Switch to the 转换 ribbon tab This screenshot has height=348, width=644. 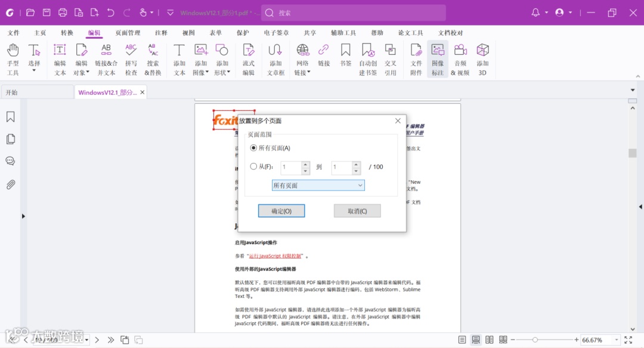[67, 33]
